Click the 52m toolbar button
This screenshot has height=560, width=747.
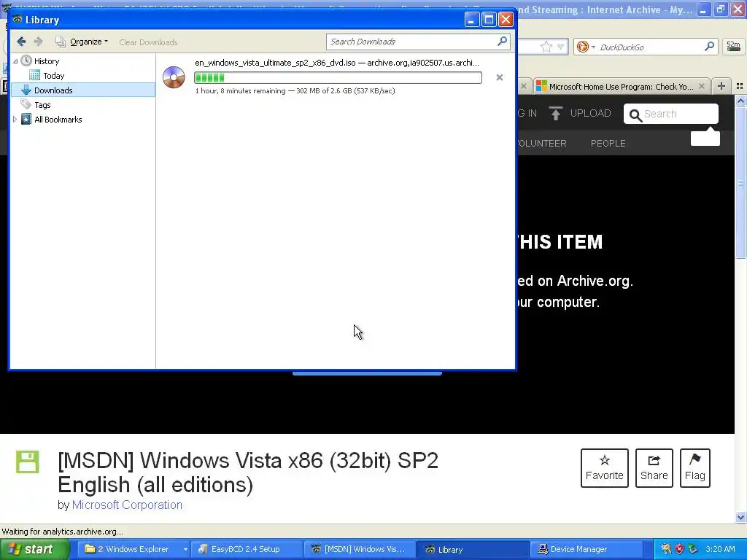click(x=733, y=46)
